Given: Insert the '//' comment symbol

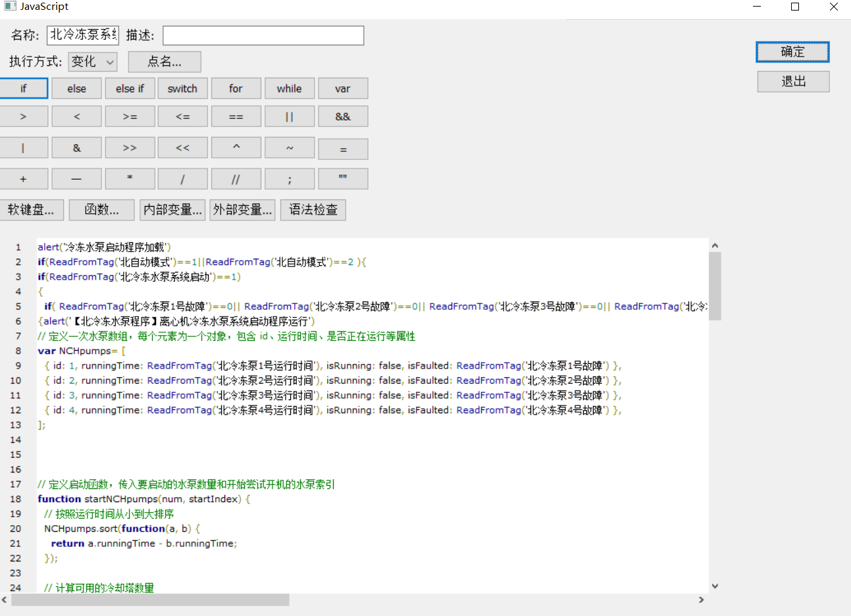Looking at the screenshot, I should click(236, 179).
